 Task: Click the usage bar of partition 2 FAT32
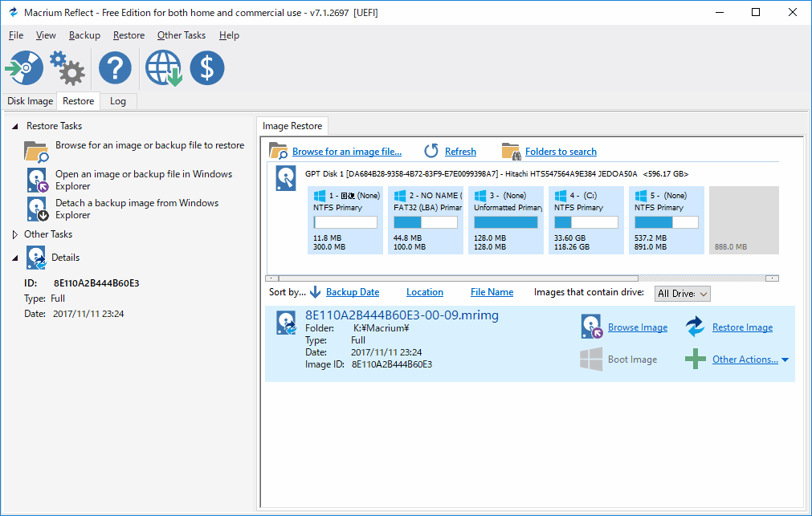pos(426,222)
